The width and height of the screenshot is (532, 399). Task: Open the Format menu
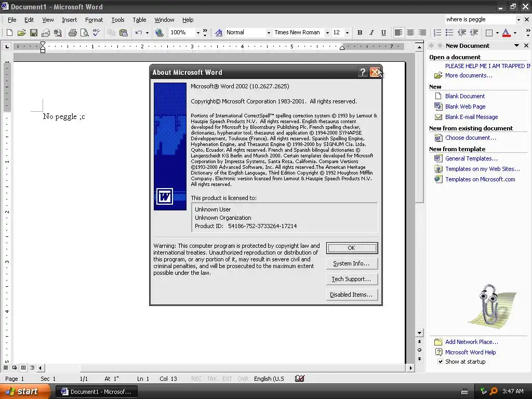click(x=94, y=20)
